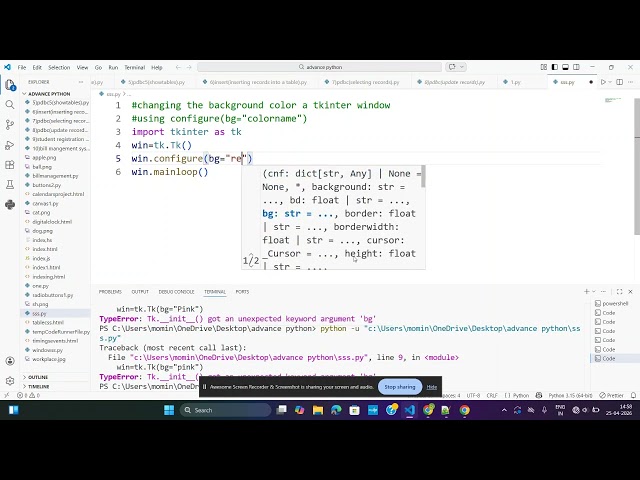Create a new terminal with plus icon
640x480 pixels.
coord(587,291)
